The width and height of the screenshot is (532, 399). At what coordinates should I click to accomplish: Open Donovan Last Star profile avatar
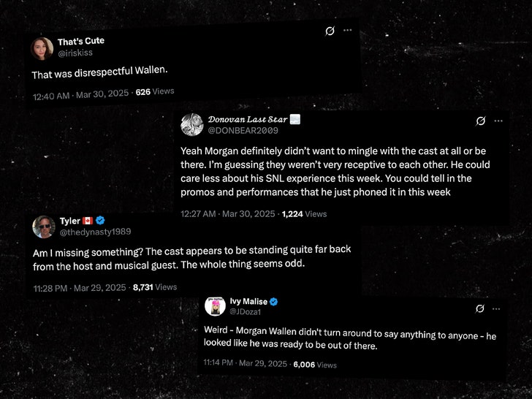click(192, 125)
